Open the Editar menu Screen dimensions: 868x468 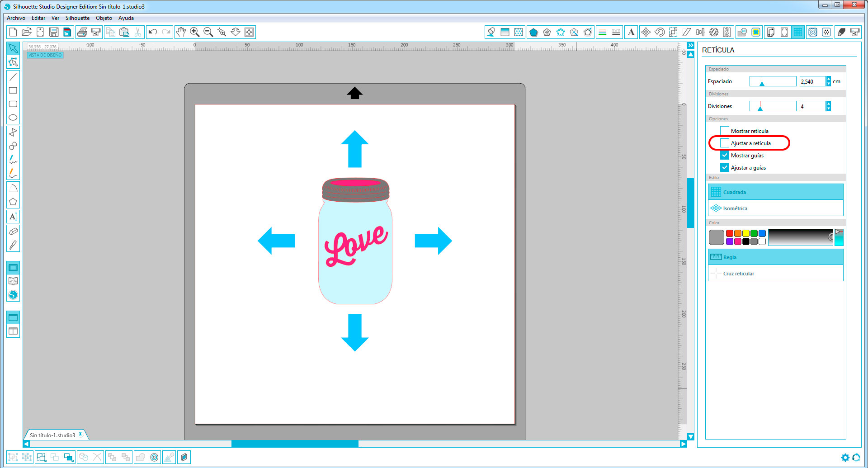(x=38, y=18)
